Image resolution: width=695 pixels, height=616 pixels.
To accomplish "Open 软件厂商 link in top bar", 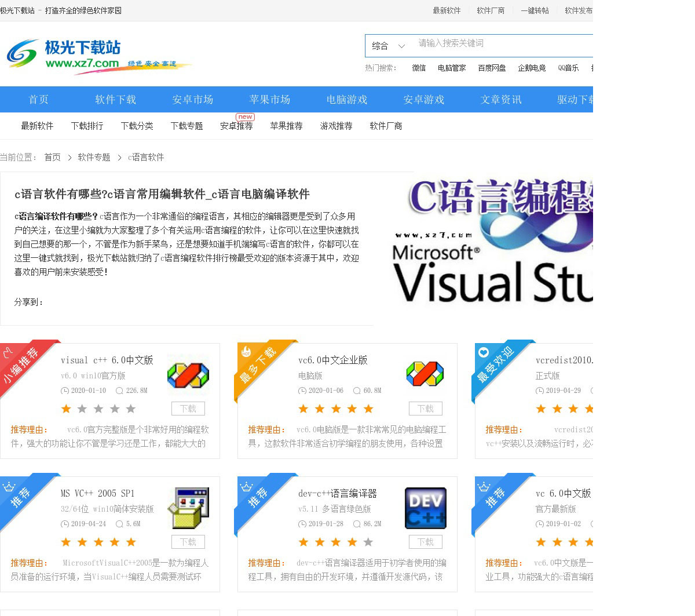I will pyautogui.click(x=491, y=10).
